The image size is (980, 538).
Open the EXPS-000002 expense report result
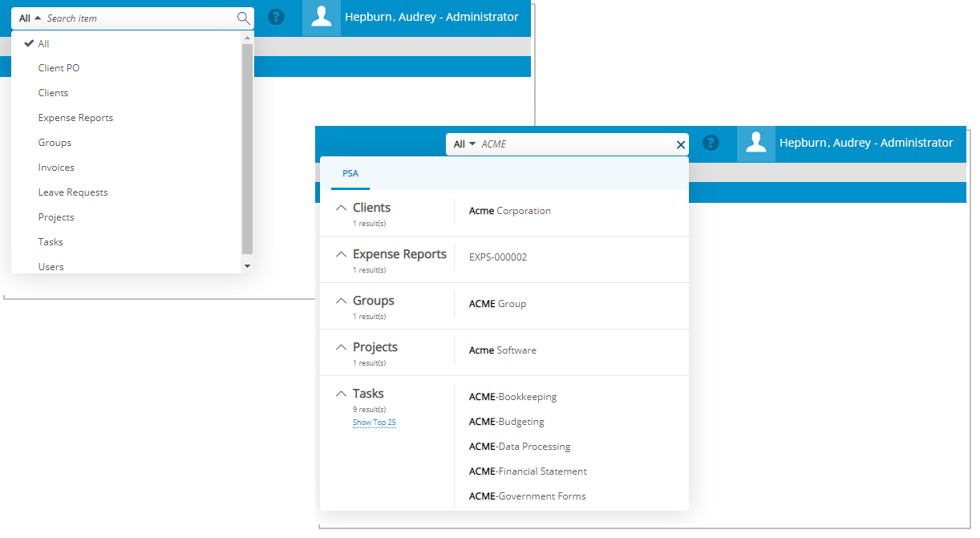click(498, 257)
